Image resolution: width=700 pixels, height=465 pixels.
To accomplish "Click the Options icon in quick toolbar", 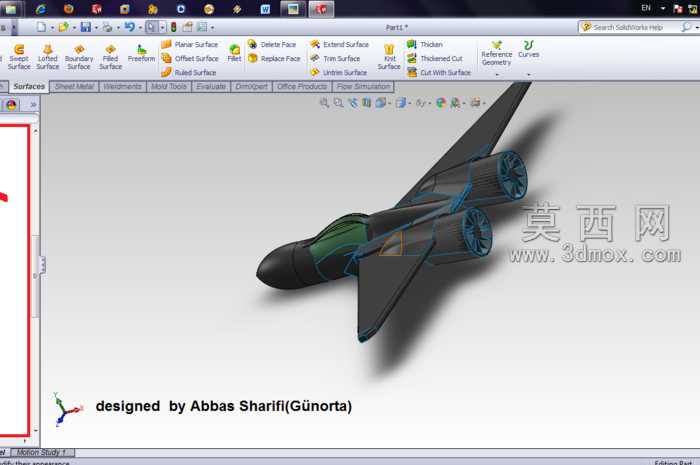I will (202, 27).
